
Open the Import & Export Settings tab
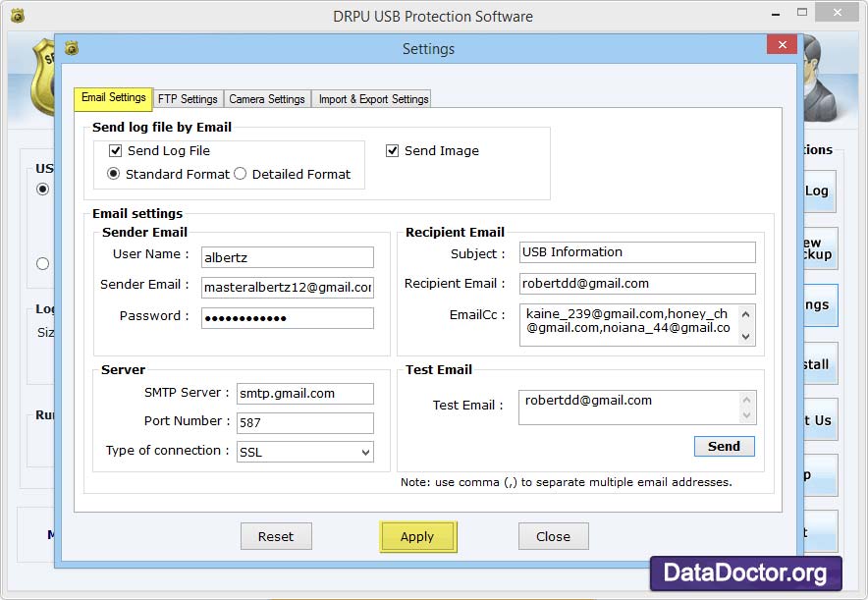pos(371,98)
